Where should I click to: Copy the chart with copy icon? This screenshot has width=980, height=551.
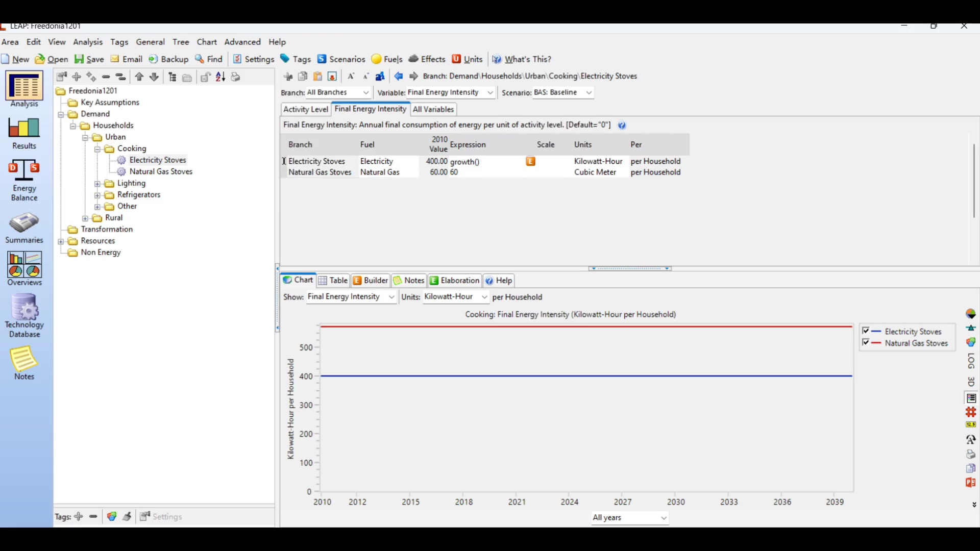coord(971,468)
